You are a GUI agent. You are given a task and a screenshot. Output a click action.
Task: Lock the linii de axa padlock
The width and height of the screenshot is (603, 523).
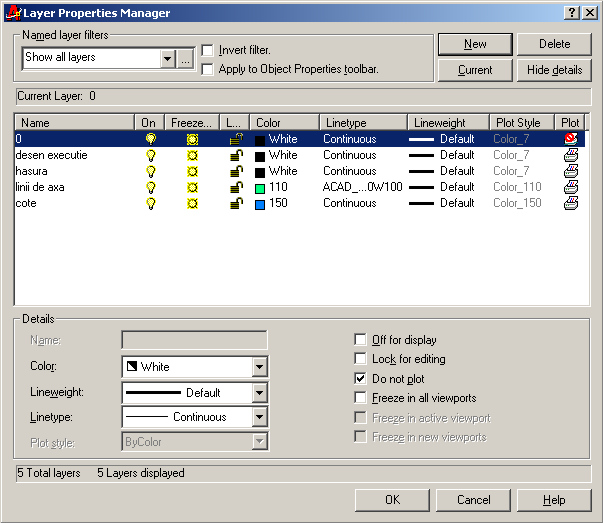point(236,187)
